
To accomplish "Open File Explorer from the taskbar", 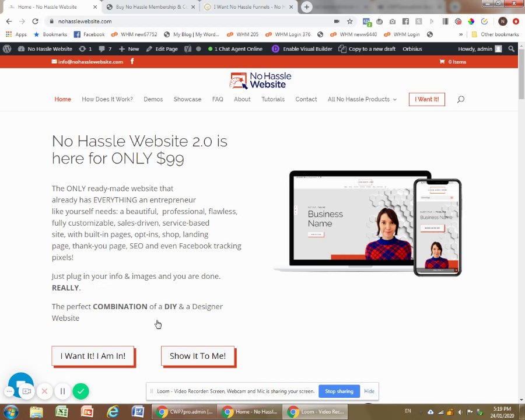I will [36, 412].
